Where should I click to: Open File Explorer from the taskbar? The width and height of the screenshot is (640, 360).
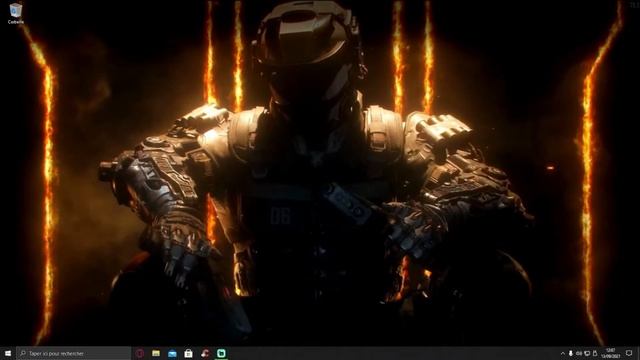[x=156, y=353]
